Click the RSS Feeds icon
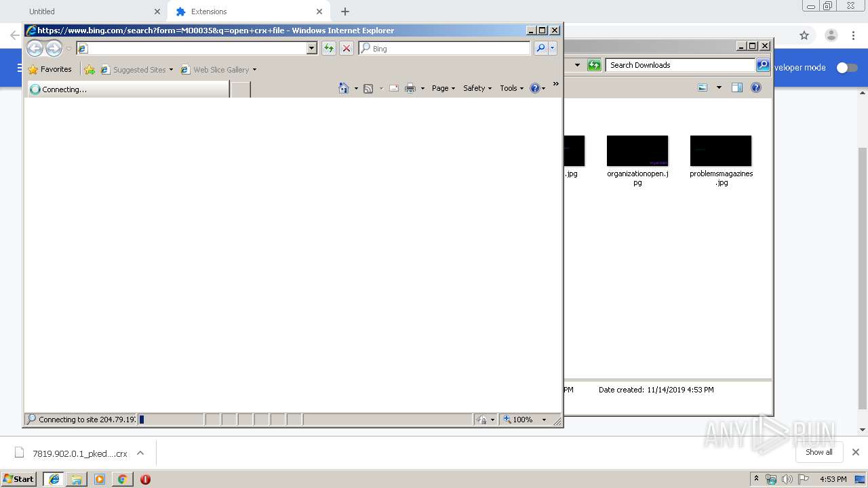The width and height of the screenshot is (868, 488). 368,88
